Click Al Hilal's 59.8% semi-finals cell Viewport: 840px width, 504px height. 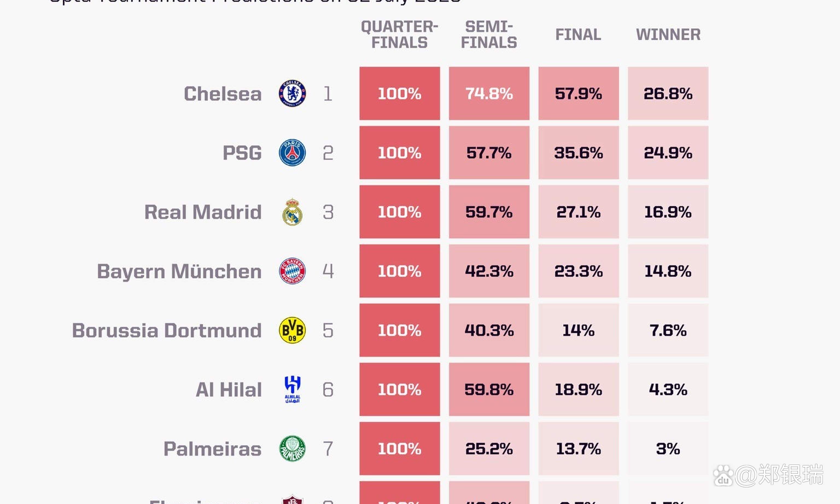tap(489, 389)
